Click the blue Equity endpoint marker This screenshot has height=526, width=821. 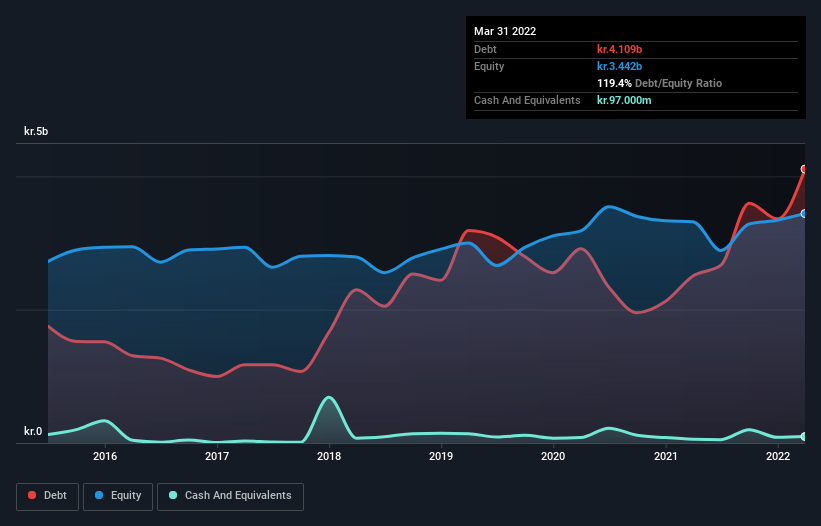click(804, 214)
